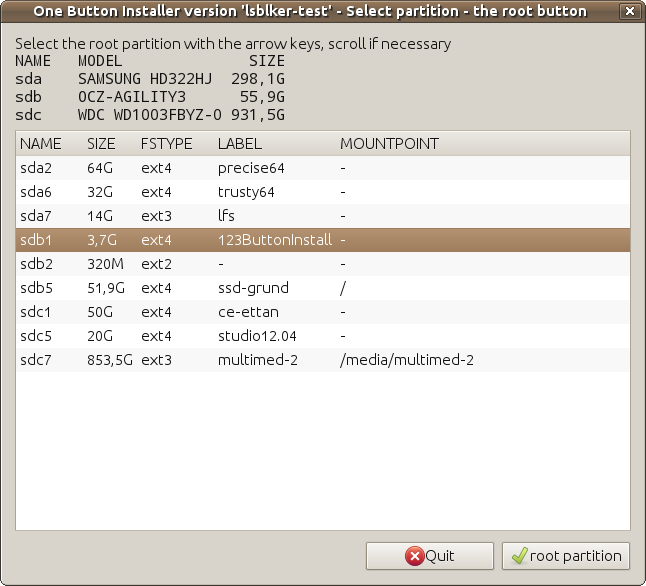Click the red X icon on Quit
646x586 pixels.
pos(414,556)
